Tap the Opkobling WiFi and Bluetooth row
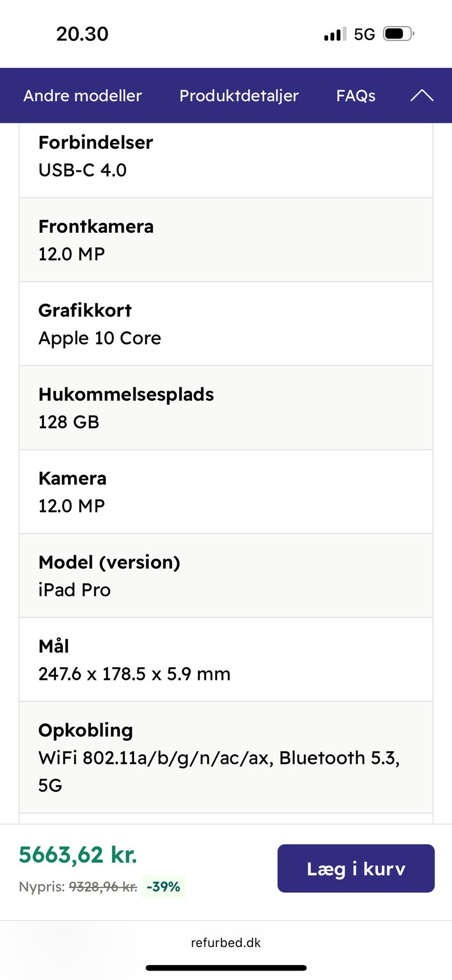The height and width of the screenshot is (980, 452). pos(226,757)
